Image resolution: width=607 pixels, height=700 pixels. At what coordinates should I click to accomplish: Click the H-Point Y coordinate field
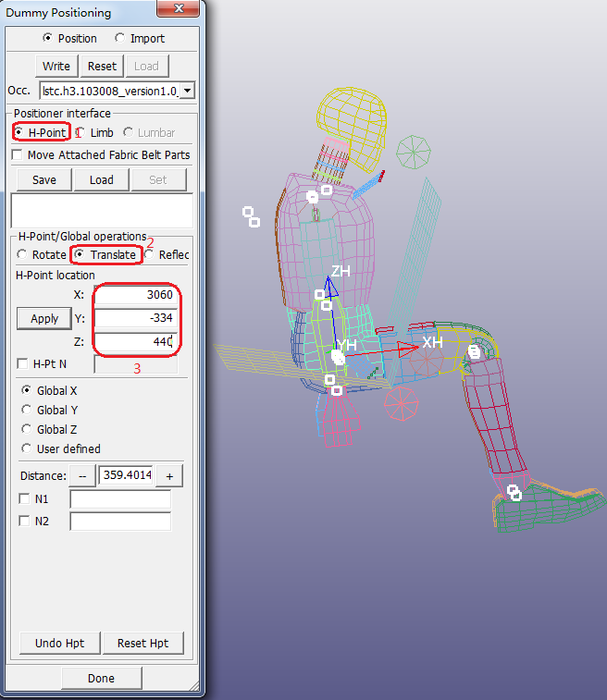[136, 318]
